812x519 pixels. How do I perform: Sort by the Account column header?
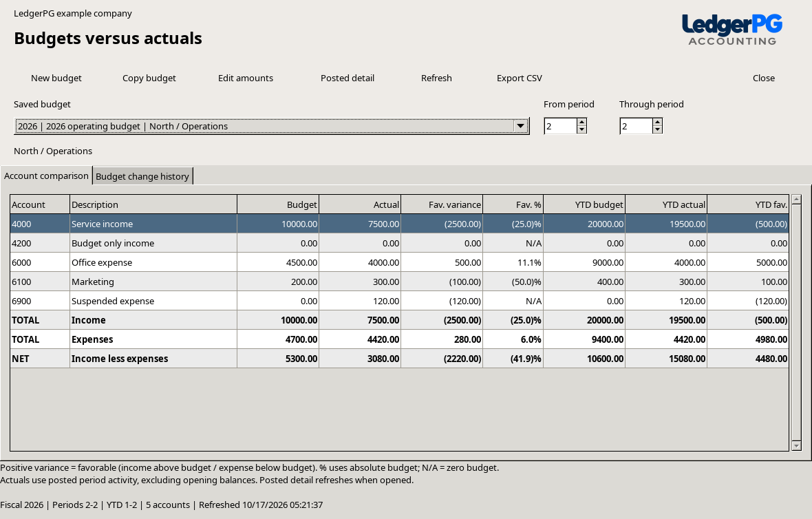click(40, 204)
